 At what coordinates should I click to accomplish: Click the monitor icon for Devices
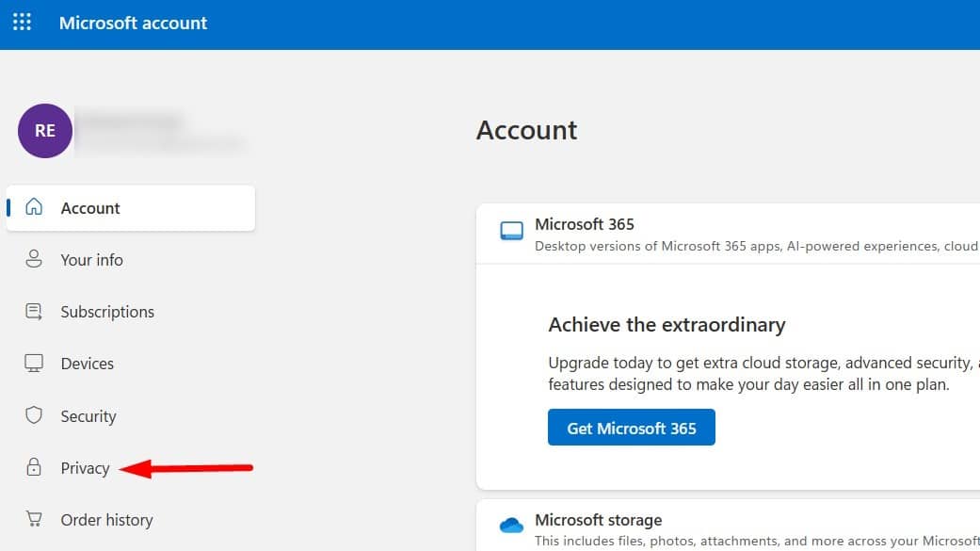coord(34,363)
